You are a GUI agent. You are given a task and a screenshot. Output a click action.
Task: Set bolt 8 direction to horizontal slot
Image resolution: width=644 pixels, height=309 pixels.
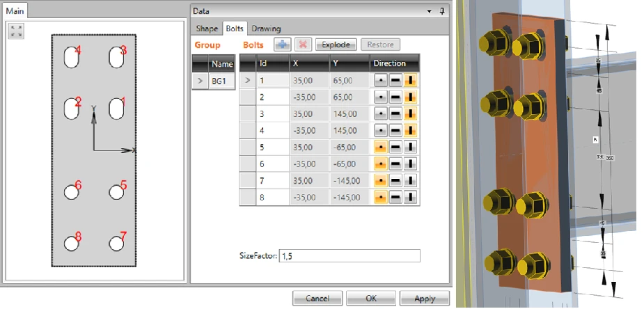coord(395,198)
